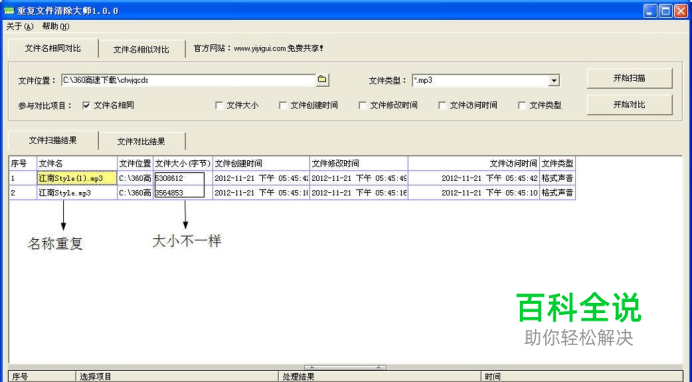Click the 文件大小(字节) column header
Screen dimensions: 692x382
click(x=183, y=163)
